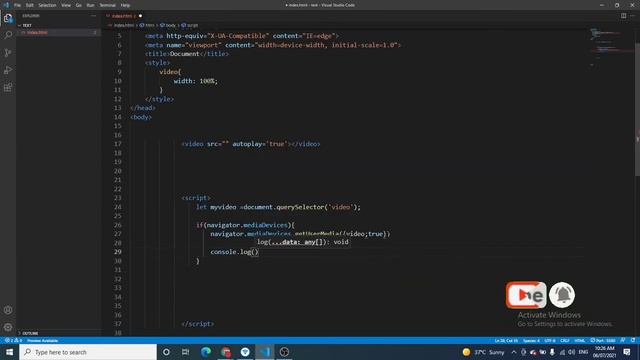Image resolution: width=640 pixels, height=360 pixels.
Task: Open Microsoft Edge from the taskbar
Action: 206,352
